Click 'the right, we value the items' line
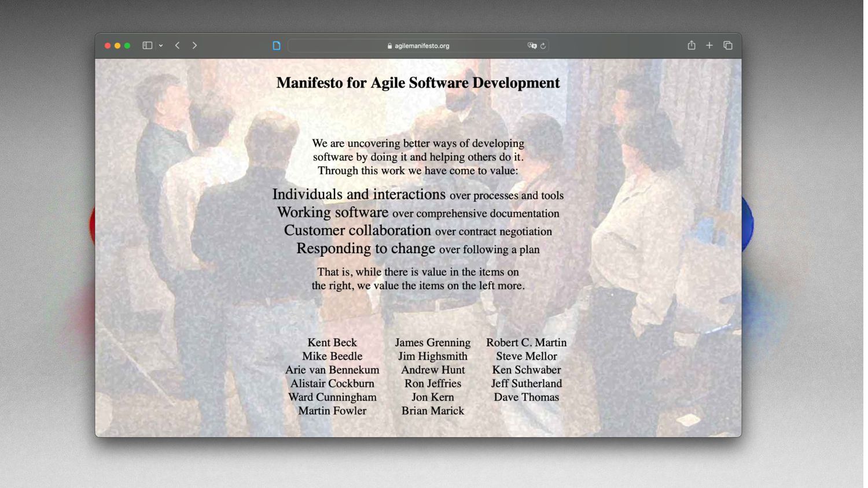Image resolution: width=868 pixels, height=488 pixels. (418, 286)
